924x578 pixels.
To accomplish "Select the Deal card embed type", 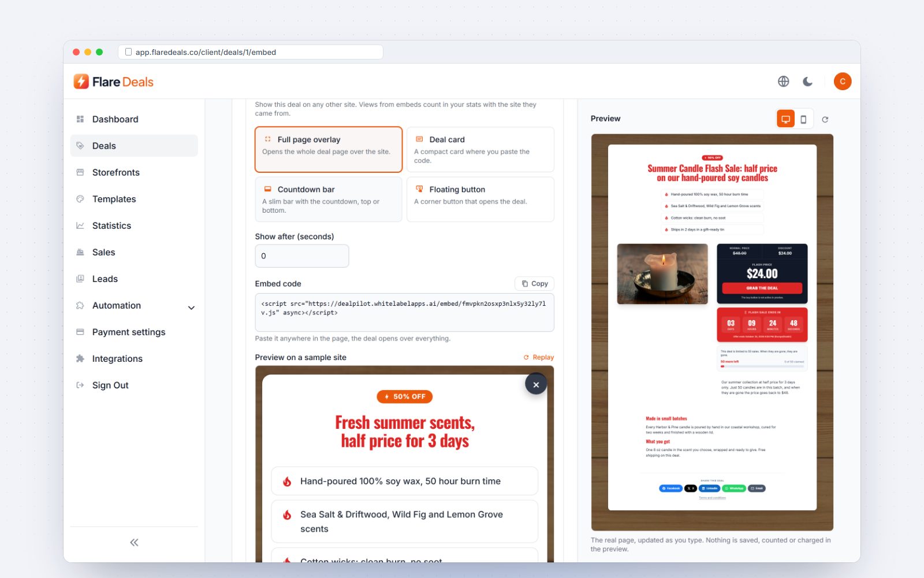I will [480, 150].
